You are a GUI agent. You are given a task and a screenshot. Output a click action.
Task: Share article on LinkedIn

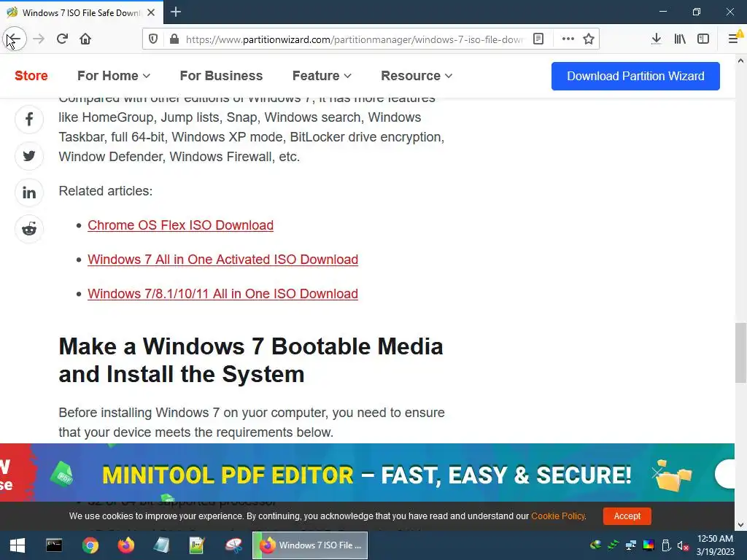[29, 192]
